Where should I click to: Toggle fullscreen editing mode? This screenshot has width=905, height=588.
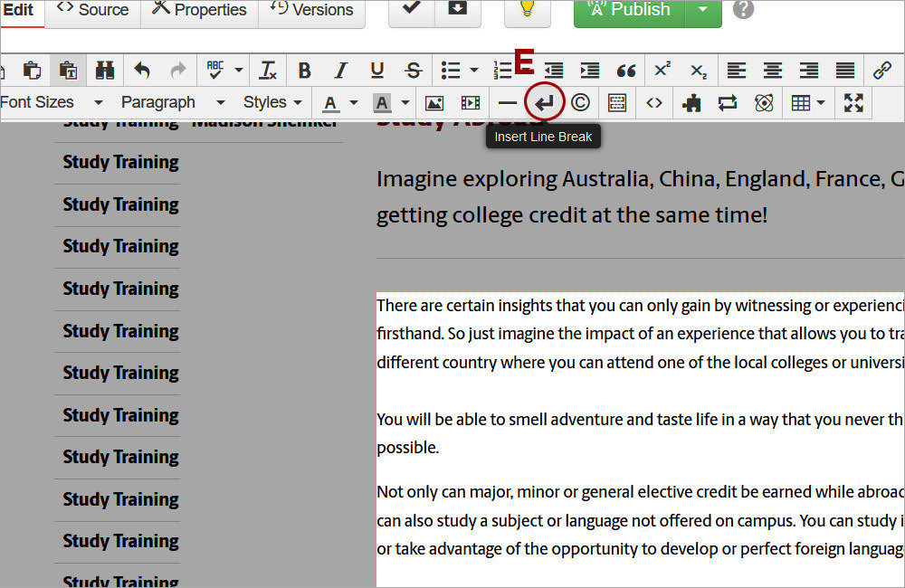pyautogui.click(x=853, y=102)
